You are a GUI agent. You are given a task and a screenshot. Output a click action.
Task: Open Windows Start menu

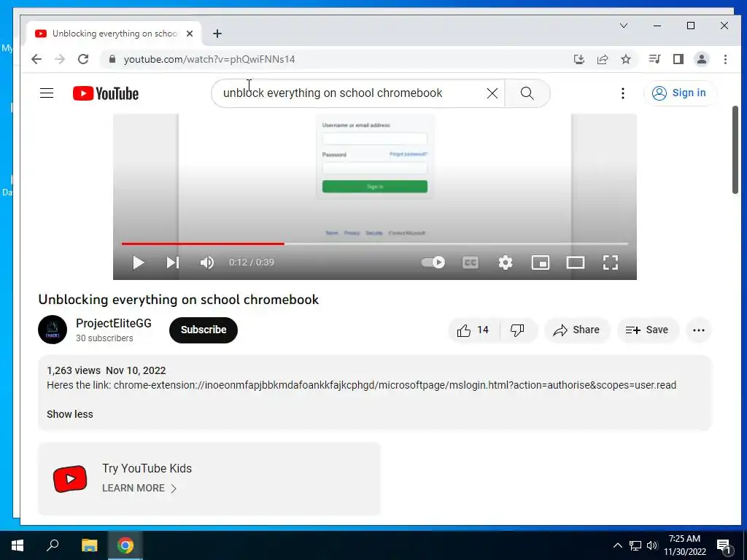point(18,545)
